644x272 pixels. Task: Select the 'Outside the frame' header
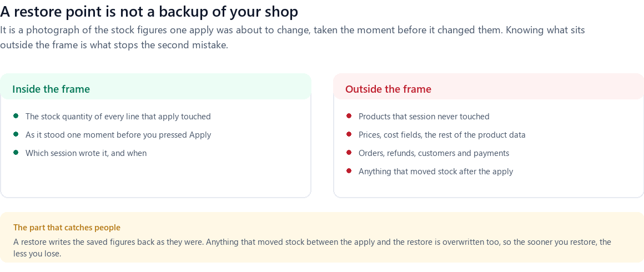tap(388, 89)
